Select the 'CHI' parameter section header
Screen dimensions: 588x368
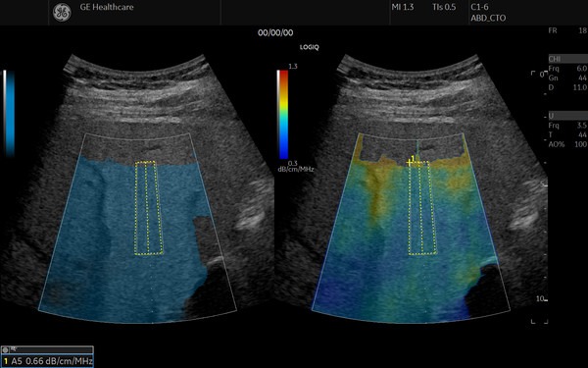(x=568, y=59)
